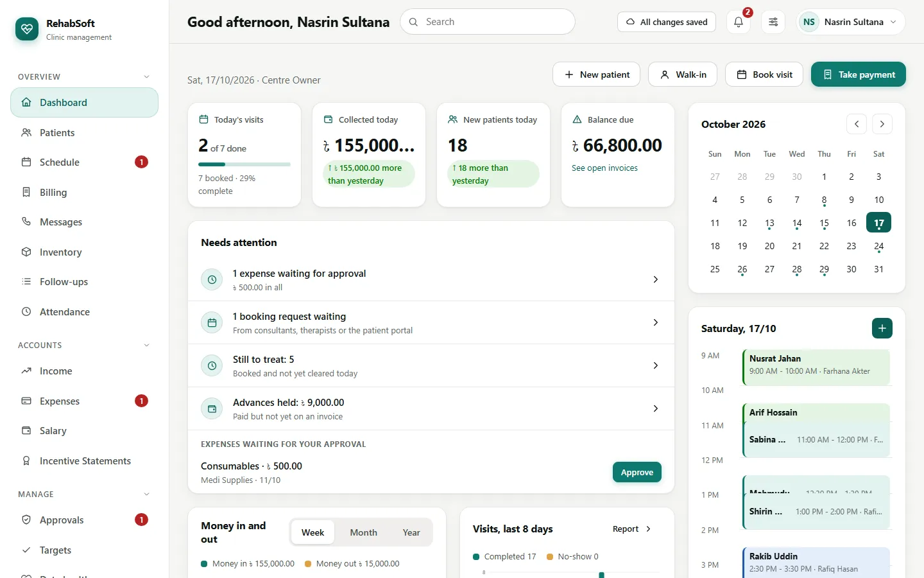The image size is (924, 578).
Task: Open the Nasrin Sultana account menu
Action: click(851, 22)
